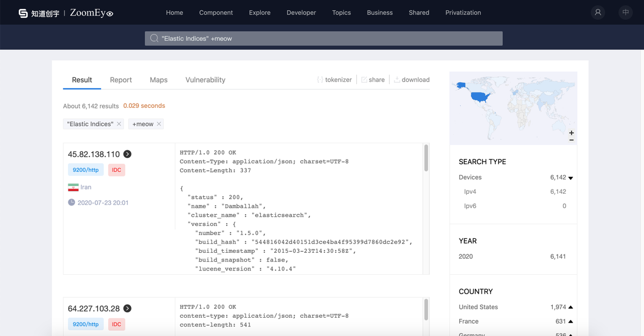Collapse the Devices search type arrow
The image size is (644, 336).
tap(570, 178)
